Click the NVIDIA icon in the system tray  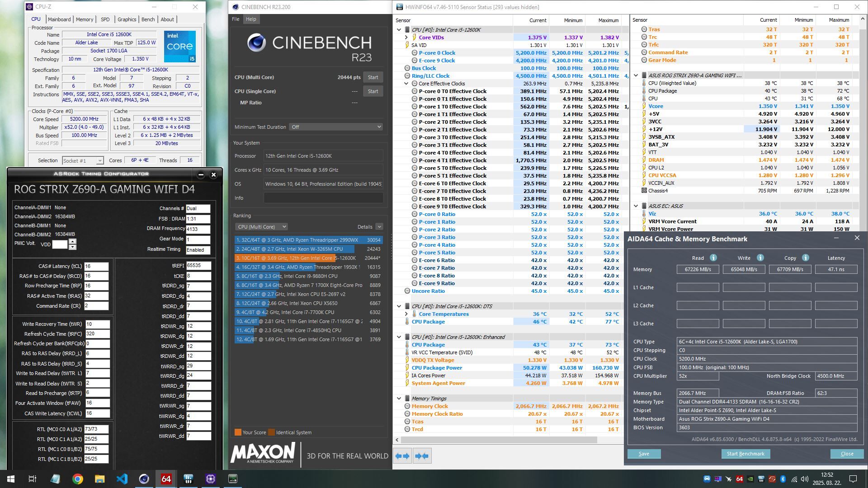(750, 479)
